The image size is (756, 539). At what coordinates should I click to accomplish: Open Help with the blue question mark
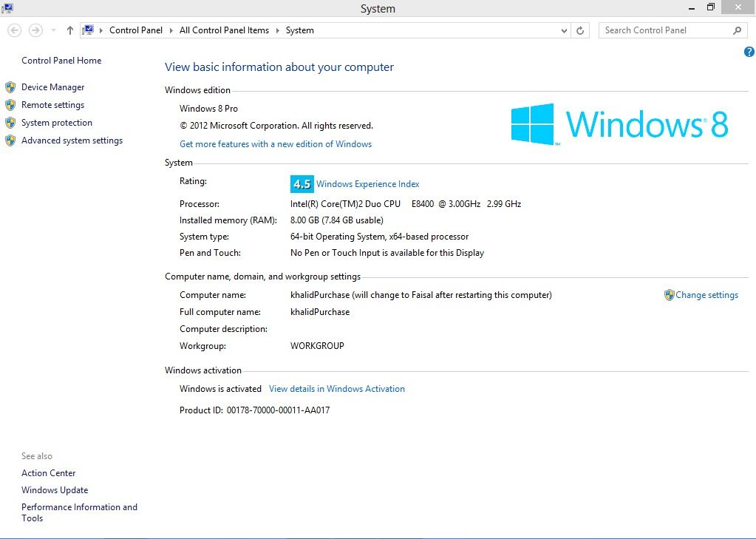(749, 52)
